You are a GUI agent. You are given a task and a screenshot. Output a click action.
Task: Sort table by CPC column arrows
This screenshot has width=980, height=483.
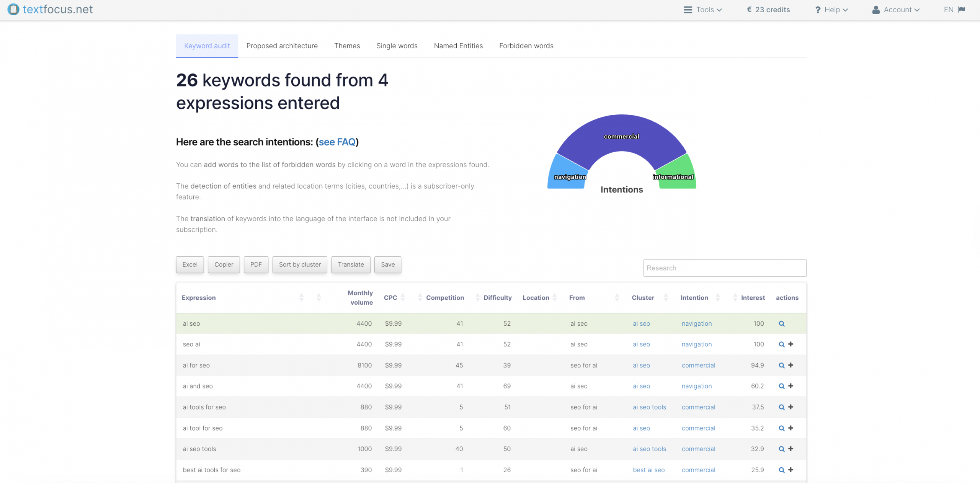pos(403,298)
